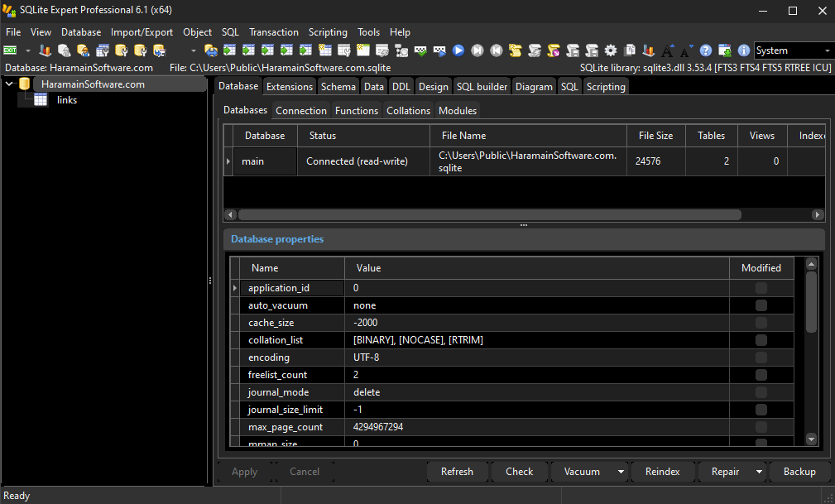The image size is (835, 504).
Task: Click the copy documents icon
Action: pyautogui.click(x=630, y=50)
